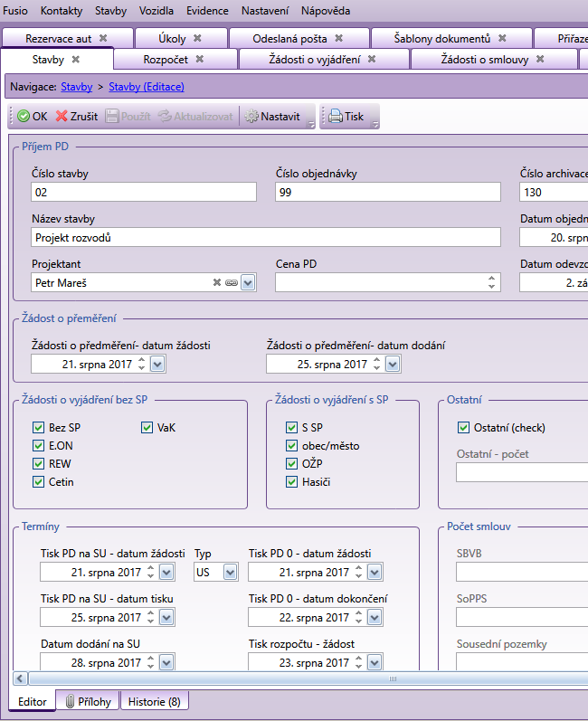
Task: Follow the Stavby navigation breadcrumb link
Action: 75,87
